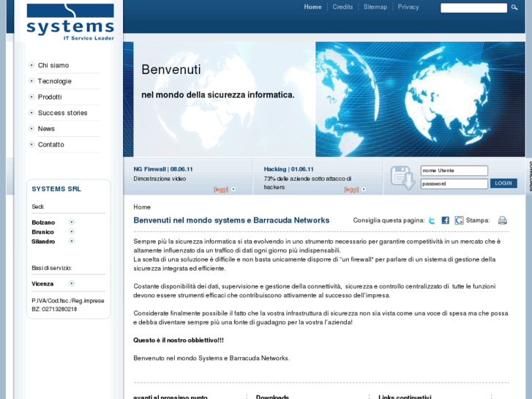This screenshot has width=532, height=399.
Task: Click the Home breadcrumb
Action: (x=142, y=207)
